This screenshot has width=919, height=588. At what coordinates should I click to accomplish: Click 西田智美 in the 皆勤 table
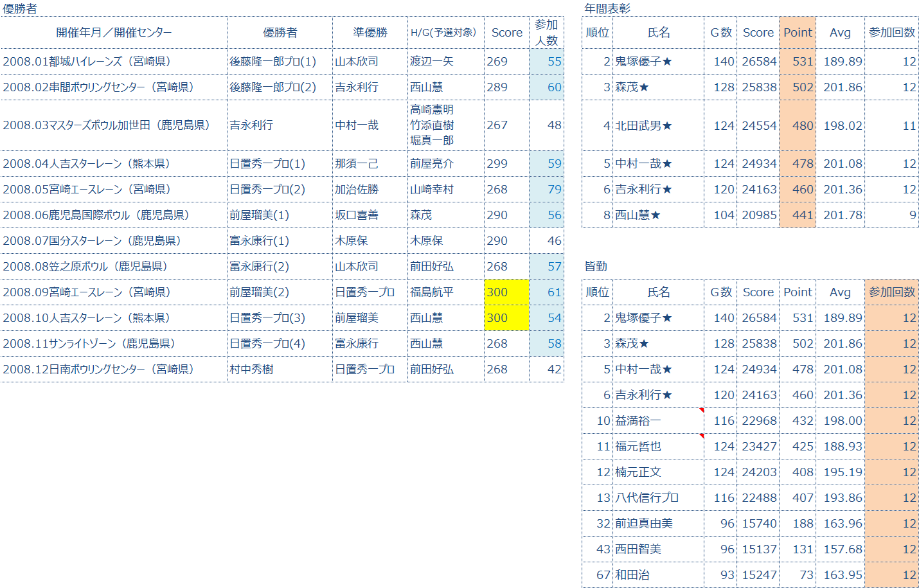pyautogui.click(x=658, y=549)
